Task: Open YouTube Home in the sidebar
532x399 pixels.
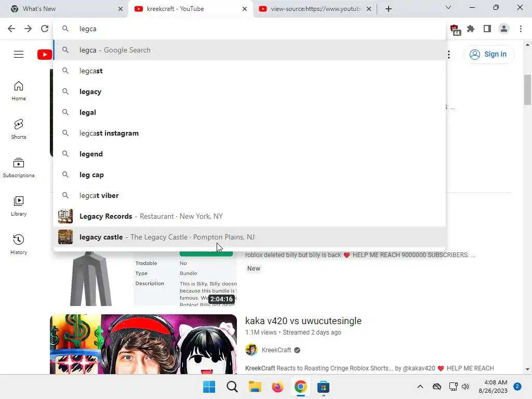Action: click(19, 91)
